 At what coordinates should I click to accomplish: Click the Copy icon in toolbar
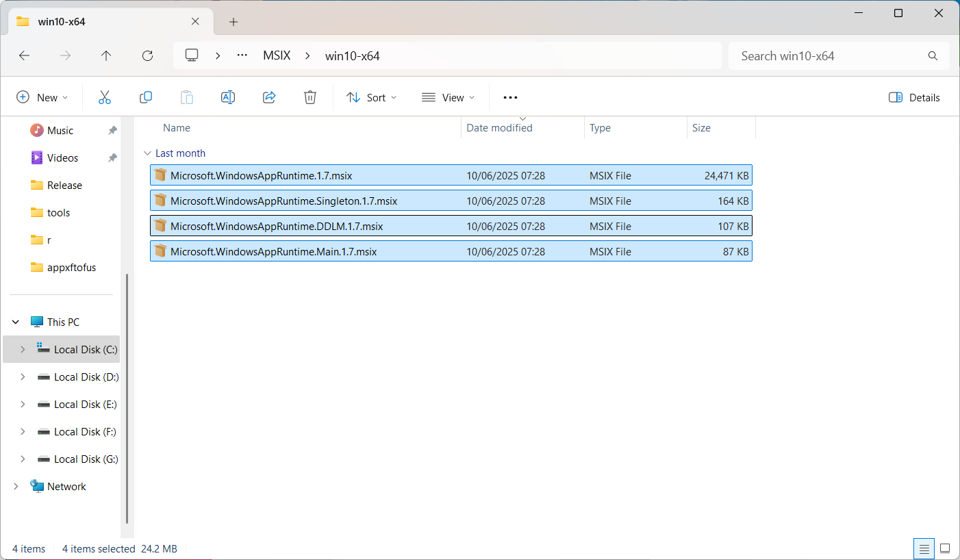coord(146,97)
